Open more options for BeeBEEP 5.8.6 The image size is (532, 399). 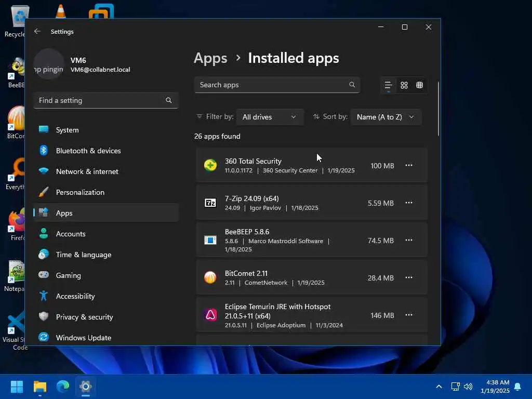point(409,240)
